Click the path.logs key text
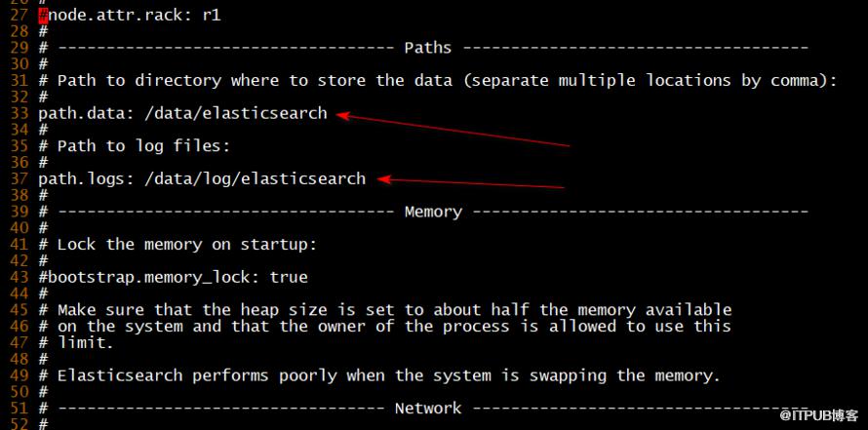 pyautogui.click(x=87, y=179)
